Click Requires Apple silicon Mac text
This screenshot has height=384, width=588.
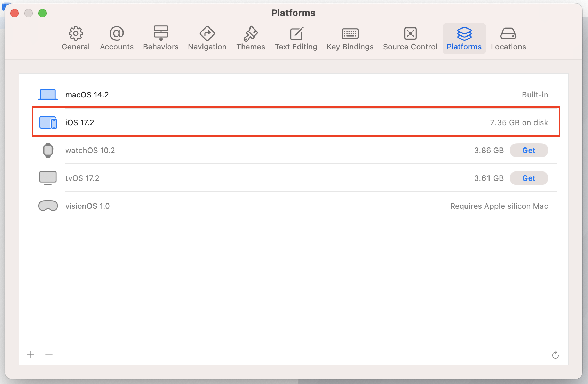pyautogui.click(x=499, y=206)
